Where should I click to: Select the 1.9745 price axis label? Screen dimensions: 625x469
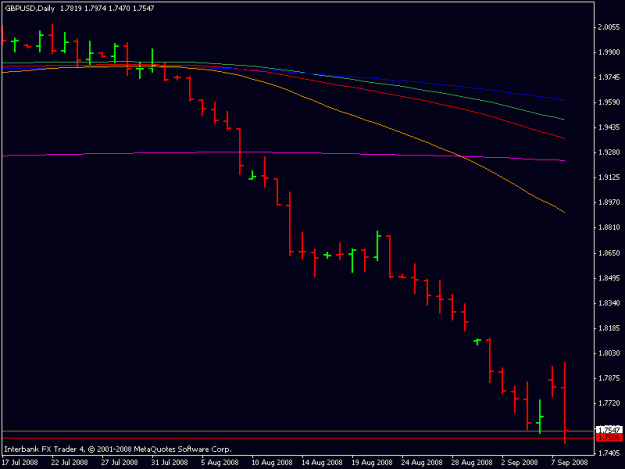609,77
